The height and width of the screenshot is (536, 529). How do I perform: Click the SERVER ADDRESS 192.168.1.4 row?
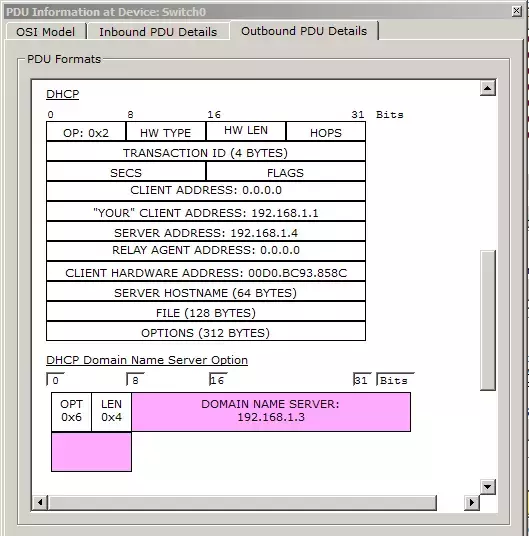click(206, 231)
